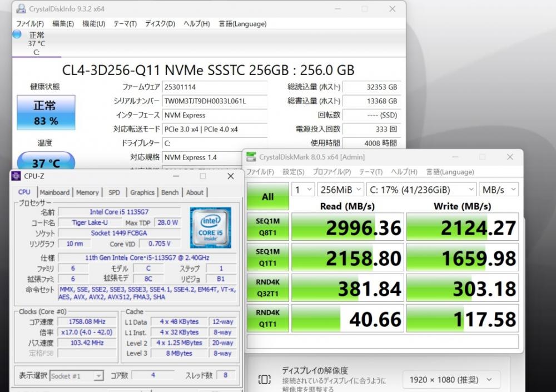The image size is (556, 392).
Task: Open the 機能(U) menu in CrystalDiskInfo
Action: coord(93,24)
